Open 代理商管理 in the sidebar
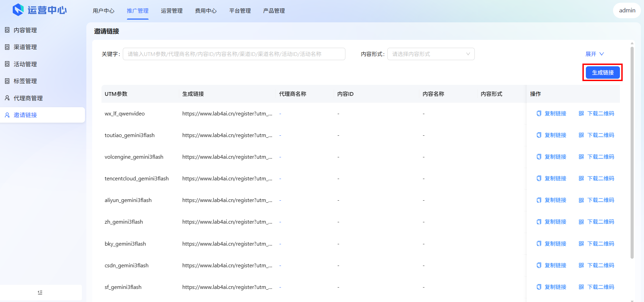The width and height of the screenshot is (644, 302). coord(28,98)
